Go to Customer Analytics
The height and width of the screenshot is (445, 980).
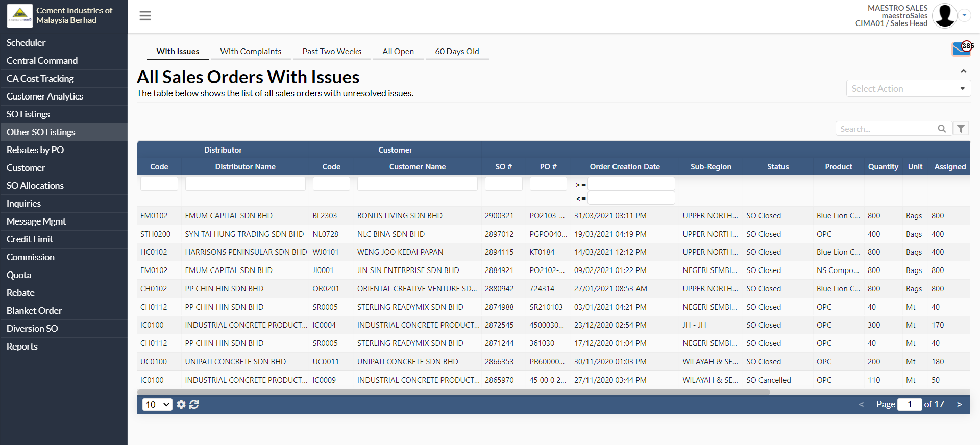[63, 96]
